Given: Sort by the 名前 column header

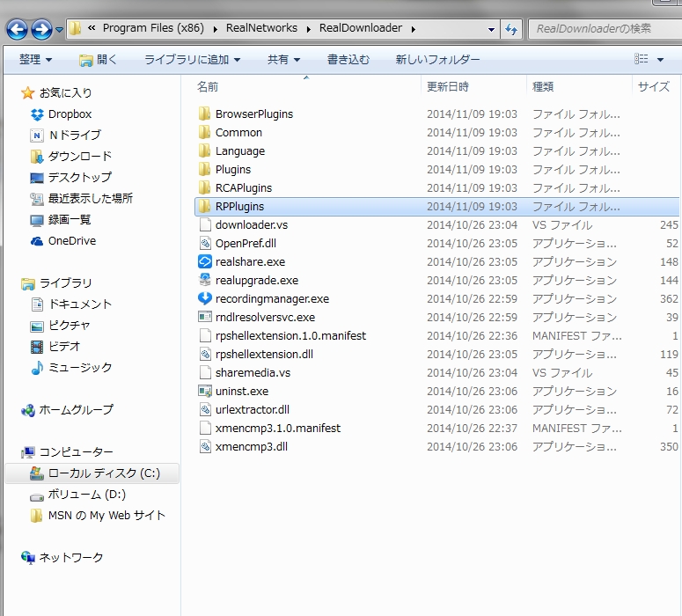Looking at the screenshot, I should pos(207,86).
